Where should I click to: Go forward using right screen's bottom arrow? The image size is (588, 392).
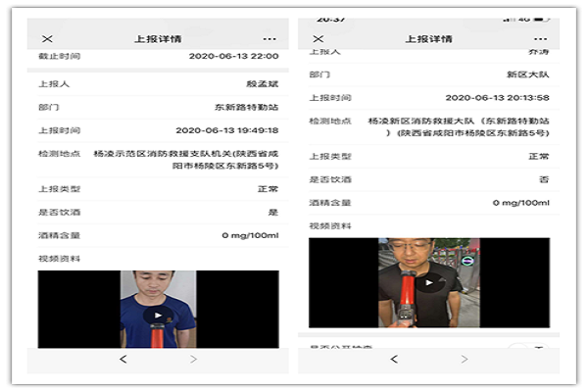pyautogui.click(x=465, y=360)
